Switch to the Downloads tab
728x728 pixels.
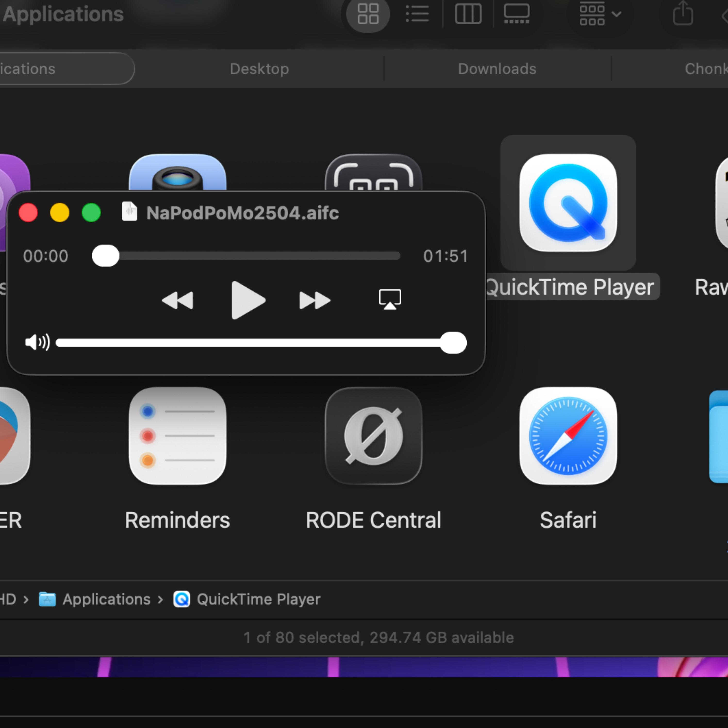point(497,69)
